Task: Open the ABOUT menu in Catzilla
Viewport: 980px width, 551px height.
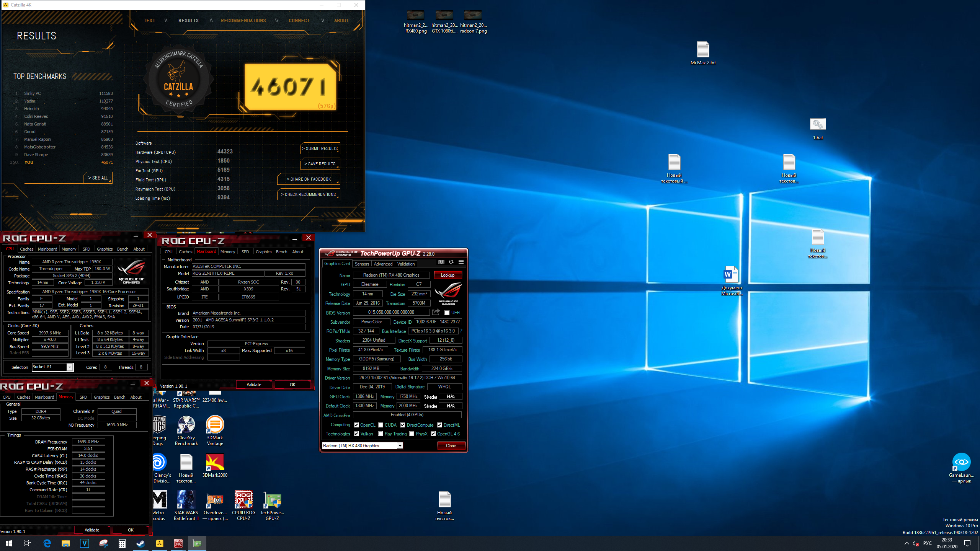Action: pyautogui.click(x=341, y=21)
